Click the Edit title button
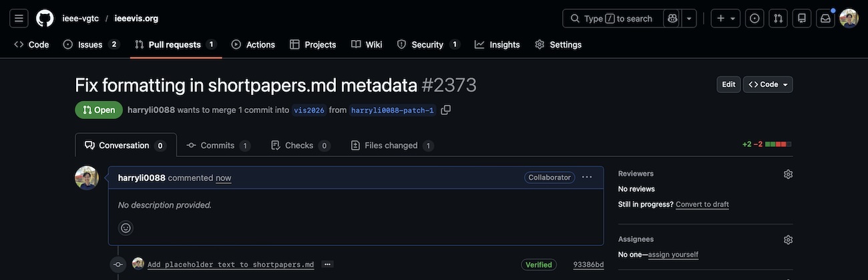868x280 pixels. coord(728,84)
